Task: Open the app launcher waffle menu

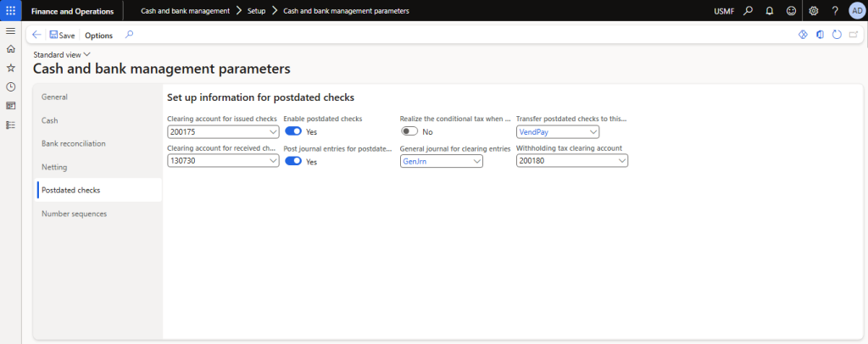Action: click(x=10, y=10)
